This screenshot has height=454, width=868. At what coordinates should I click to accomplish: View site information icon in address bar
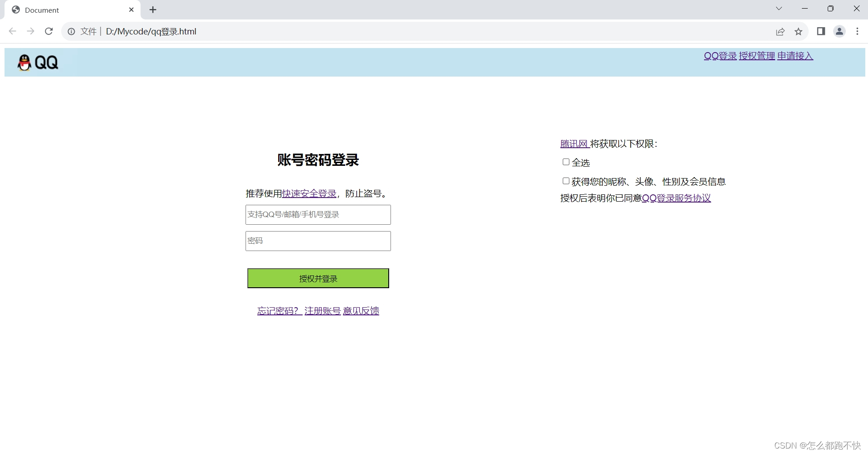[x=72, y=31]
